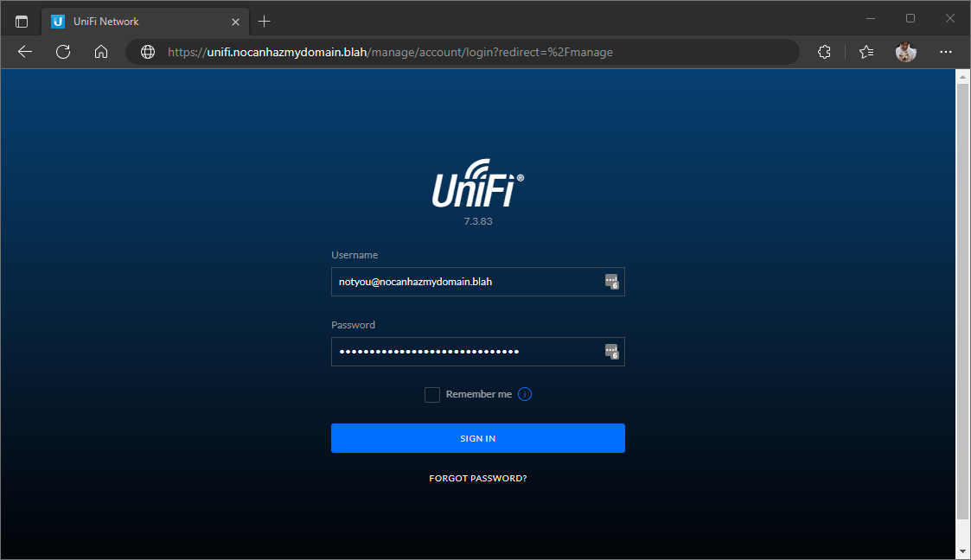Click the Reload page icon
Screen dimensions: 971x560
[62, 52]
